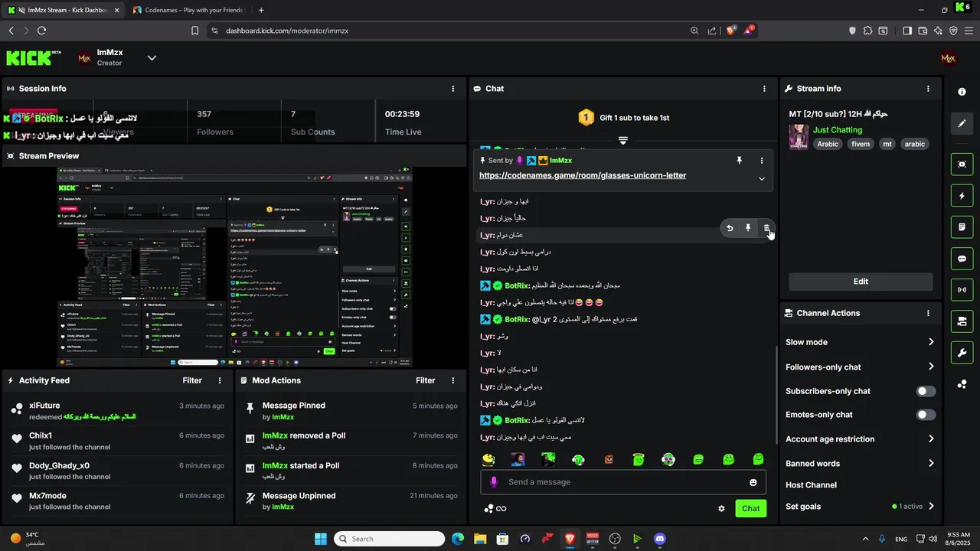The width and height of the screenshot is (980, 551).
Task: Click the broadcast signal sidebar icon
Action: (x=962, y=290)
